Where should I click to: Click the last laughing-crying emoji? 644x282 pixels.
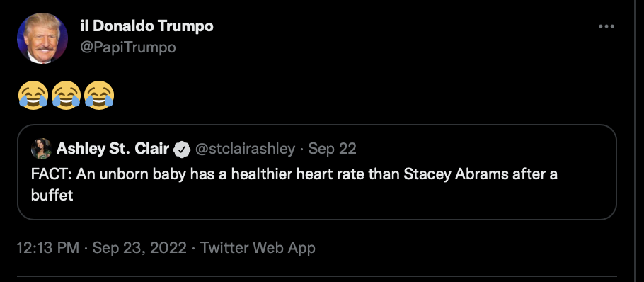pyautogui.click(x=99, y=96)
